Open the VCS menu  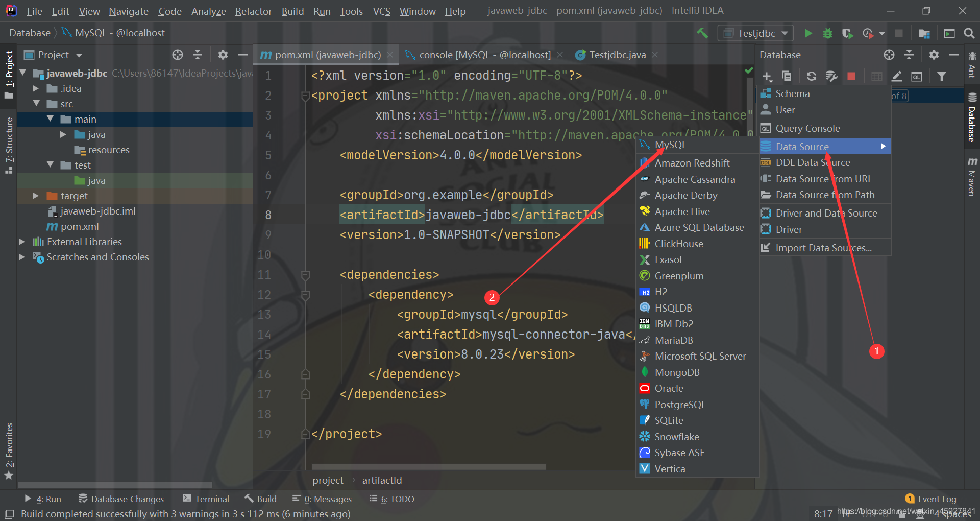point(381,11)
